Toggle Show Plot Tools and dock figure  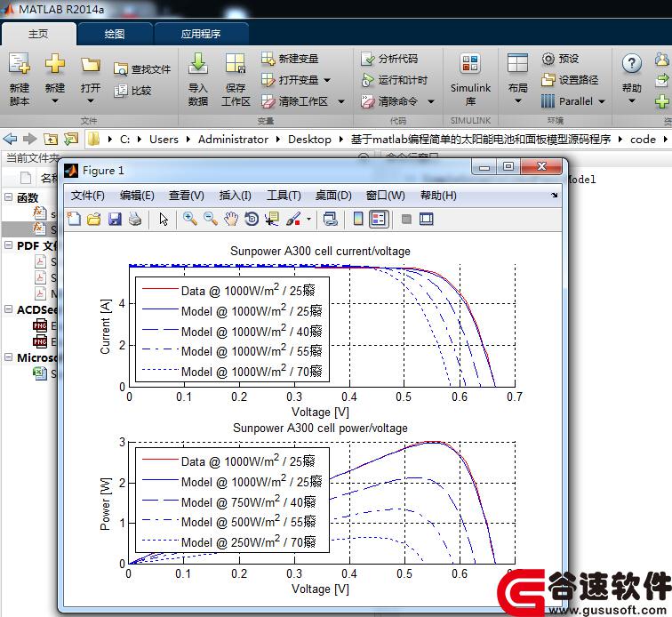[427, 219]
